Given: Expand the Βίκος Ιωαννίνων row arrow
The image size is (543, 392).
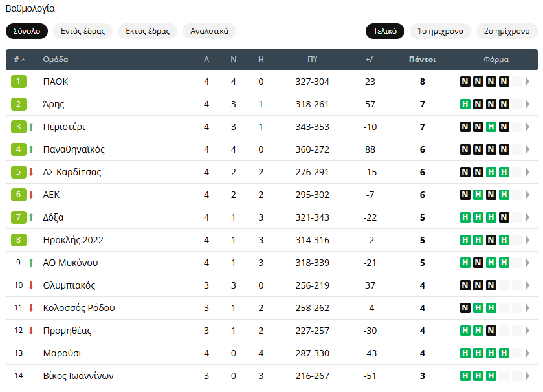Looking at the screenshot, I should pyautogui.click(x=527, y=376).
